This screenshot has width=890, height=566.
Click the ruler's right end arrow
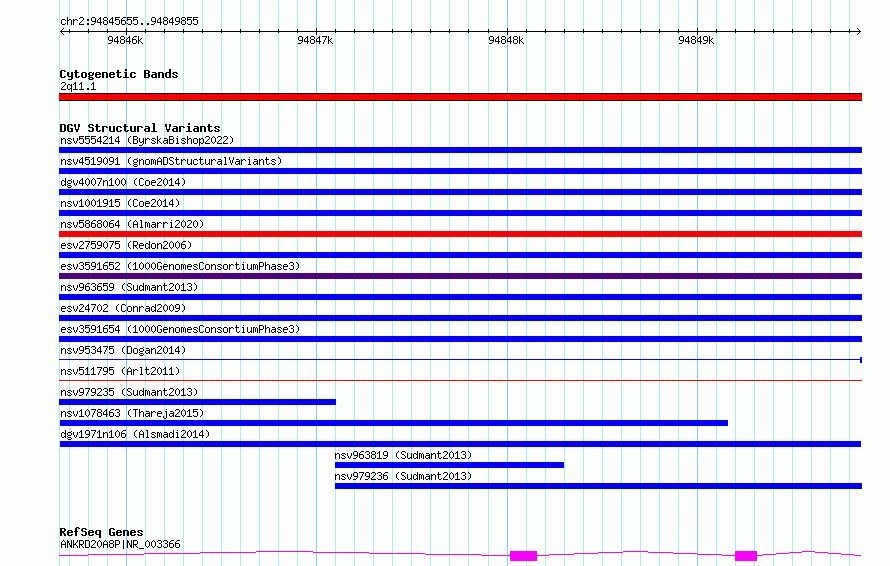coord(858,31)
